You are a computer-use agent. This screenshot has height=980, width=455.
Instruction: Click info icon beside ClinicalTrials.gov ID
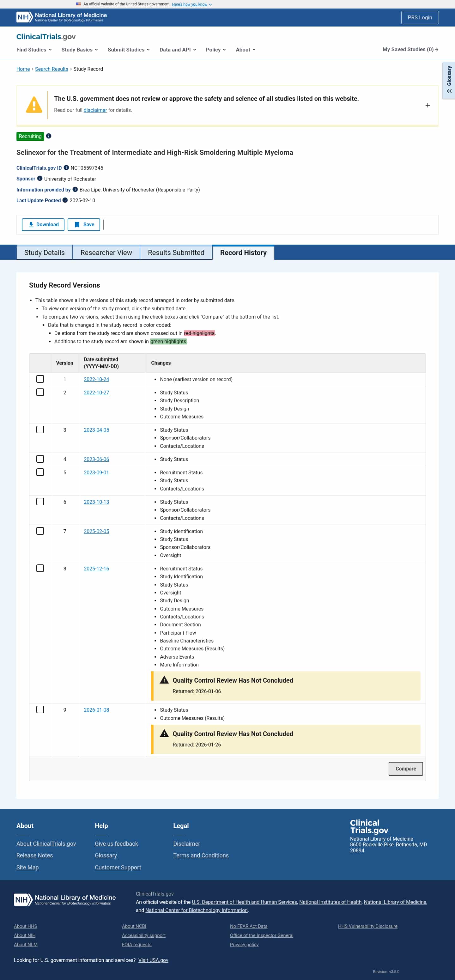tap(66, 168)
